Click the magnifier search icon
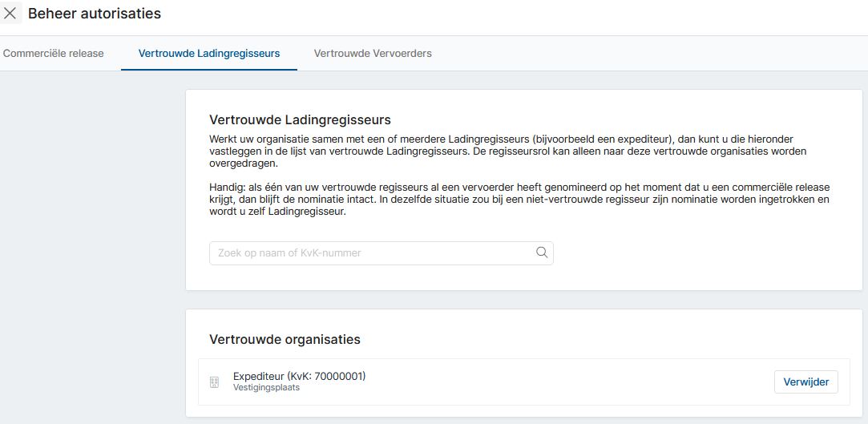Image resolution: width=868 pixels, height=424 pixels. 542,252
